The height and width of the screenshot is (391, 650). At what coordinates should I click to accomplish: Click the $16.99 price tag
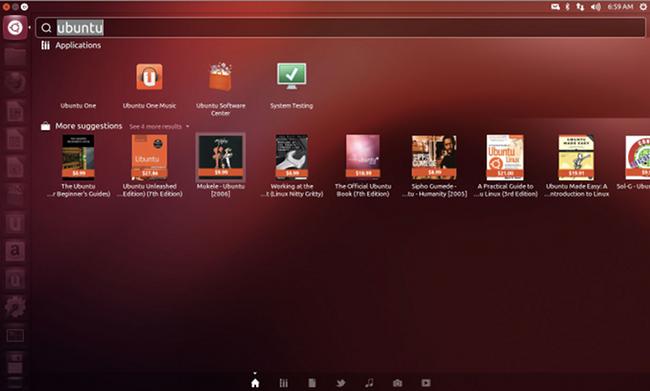pyautogui.click(x=363, y=173)
